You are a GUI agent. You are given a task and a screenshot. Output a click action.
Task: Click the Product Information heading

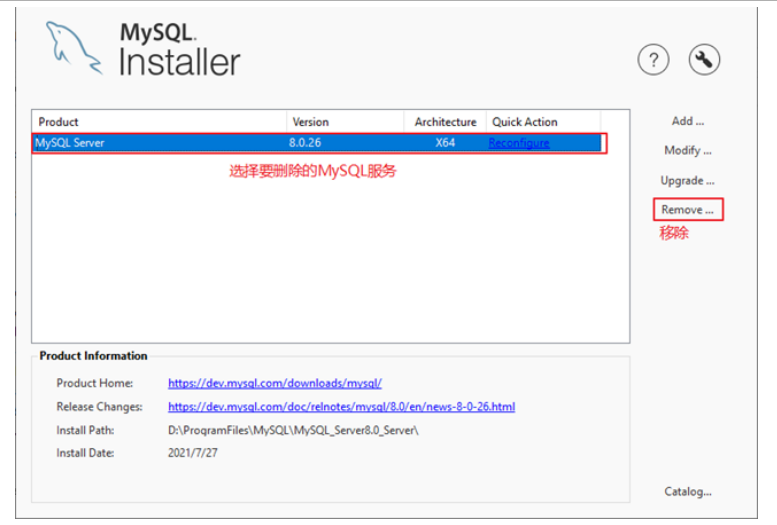(93, 356)
